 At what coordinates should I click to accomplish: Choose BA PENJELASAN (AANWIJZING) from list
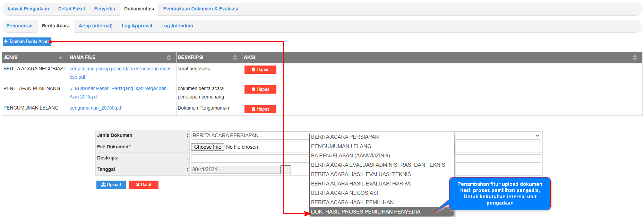coord(350,156)
